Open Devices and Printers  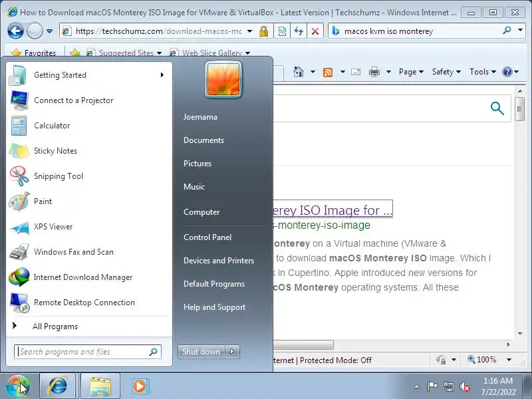[219, 261]
